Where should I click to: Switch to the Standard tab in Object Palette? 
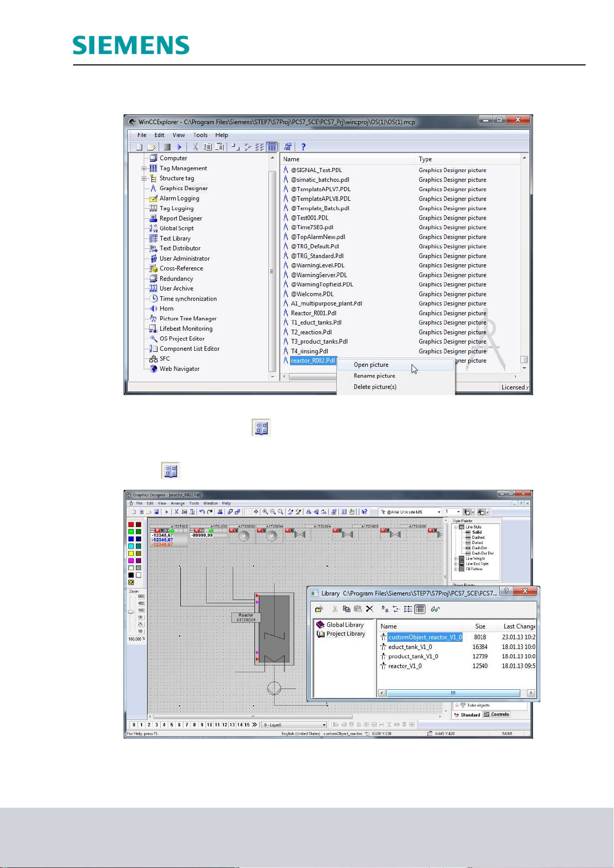click(x=467, y=714)
